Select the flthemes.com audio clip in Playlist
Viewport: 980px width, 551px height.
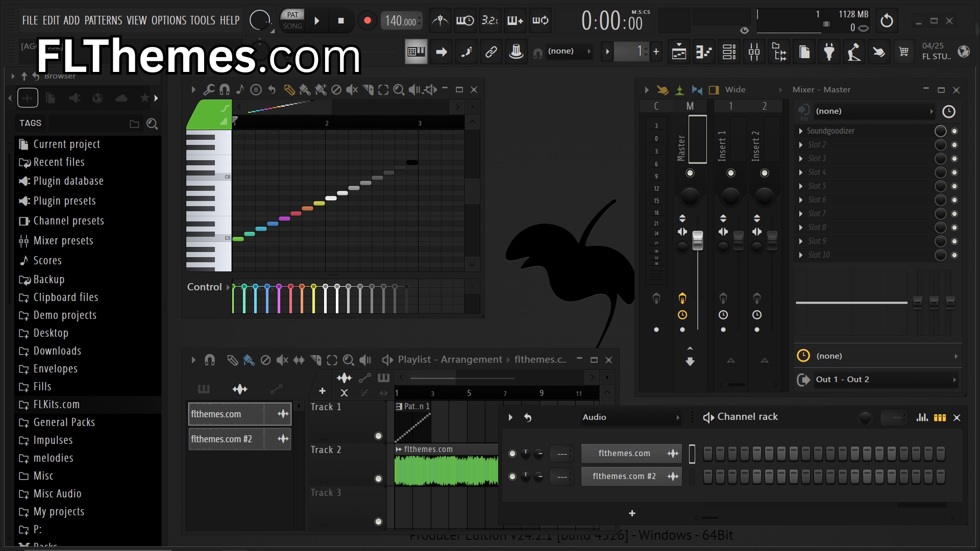tap(446, 465)
